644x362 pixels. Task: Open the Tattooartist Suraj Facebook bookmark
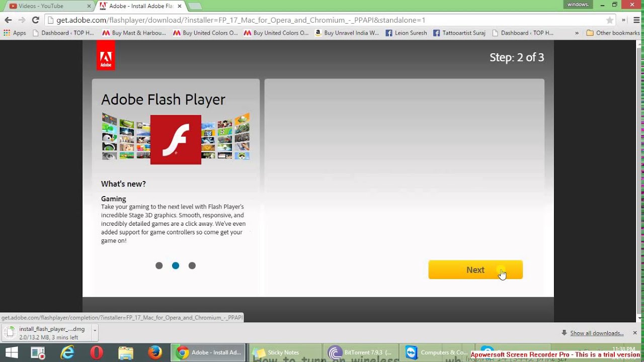[459, 33]
